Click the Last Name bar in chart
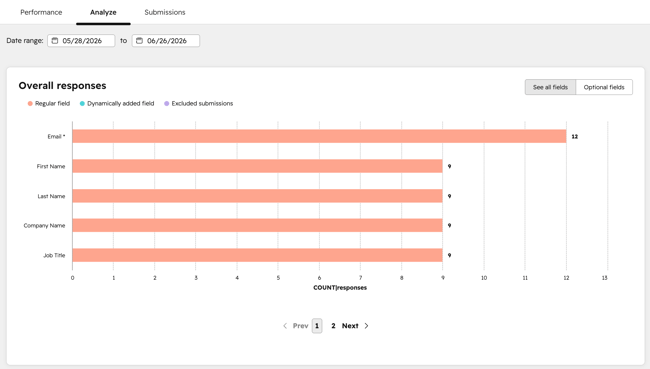This screenshot has width=650, height=369. (x=257, y=196)
